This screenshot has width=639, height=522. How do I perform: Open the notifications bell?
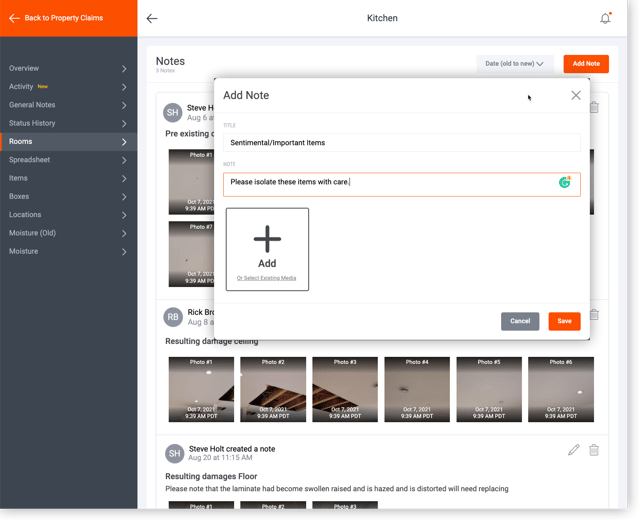[x=605, y=18]
